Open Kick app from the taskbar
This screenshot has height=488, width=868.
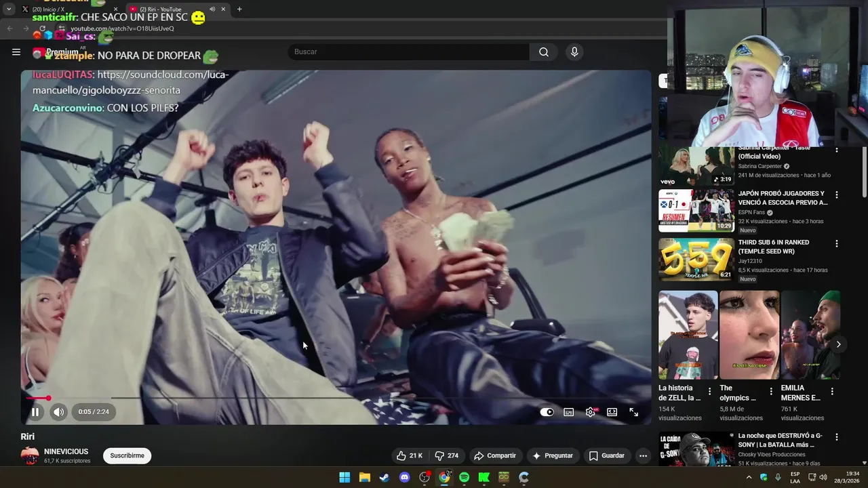(484, 477)
